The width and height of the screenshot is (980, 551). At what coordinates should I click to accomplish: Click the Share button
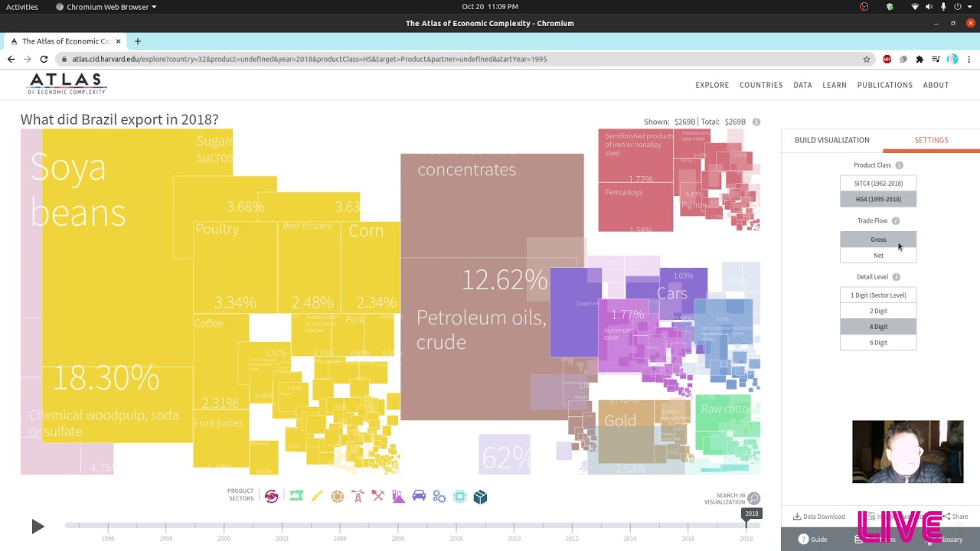click(x=955, y=517)
